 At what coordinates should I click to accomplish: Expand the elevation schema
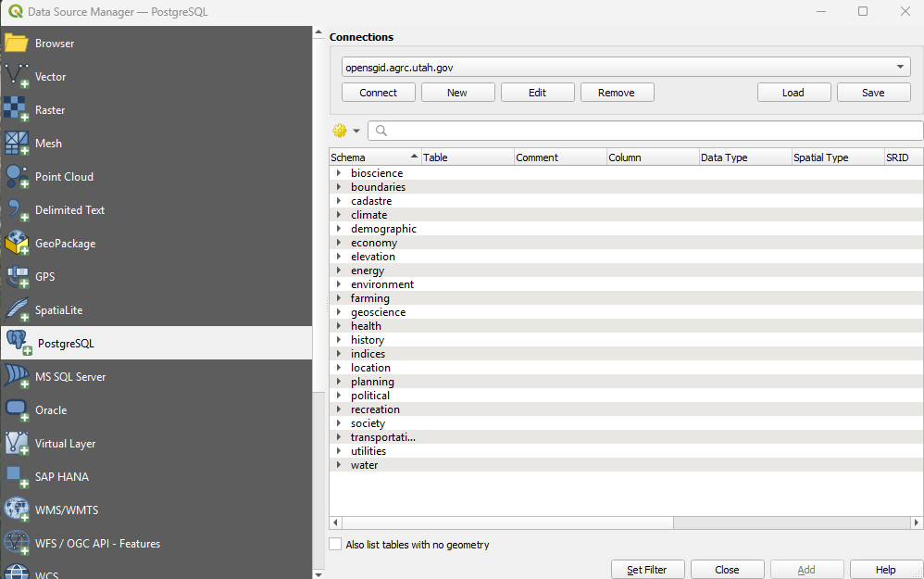[339, 256]
